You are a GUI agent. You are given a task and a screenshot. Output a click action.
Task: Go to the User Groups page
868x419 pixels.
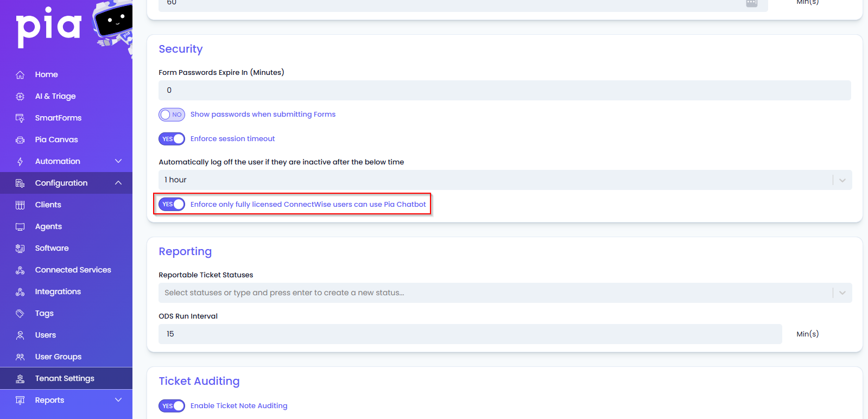(66, 357)
